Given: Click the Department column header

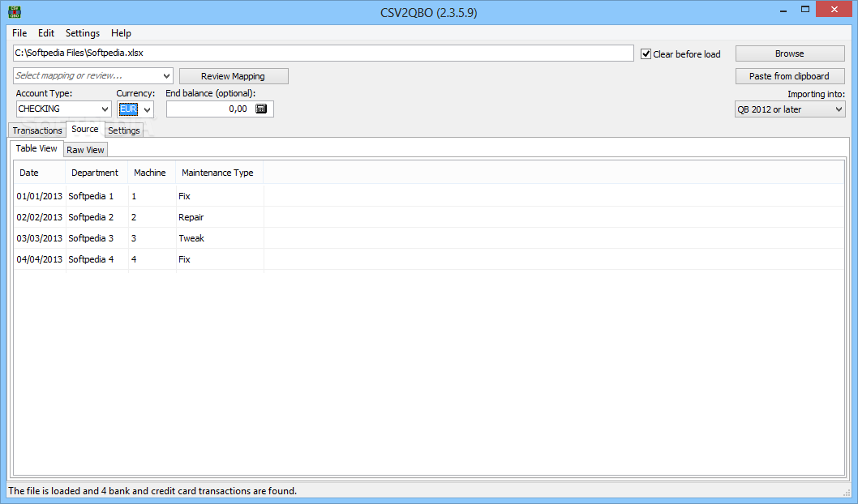Looking at the screenshot, I should [x=97, y=173].
